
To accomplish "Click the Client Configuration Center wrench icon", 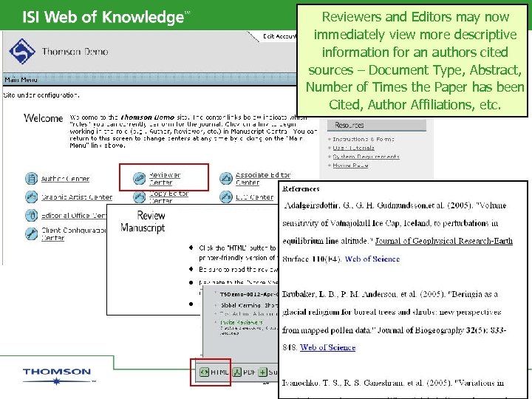I will pos(32,233).
